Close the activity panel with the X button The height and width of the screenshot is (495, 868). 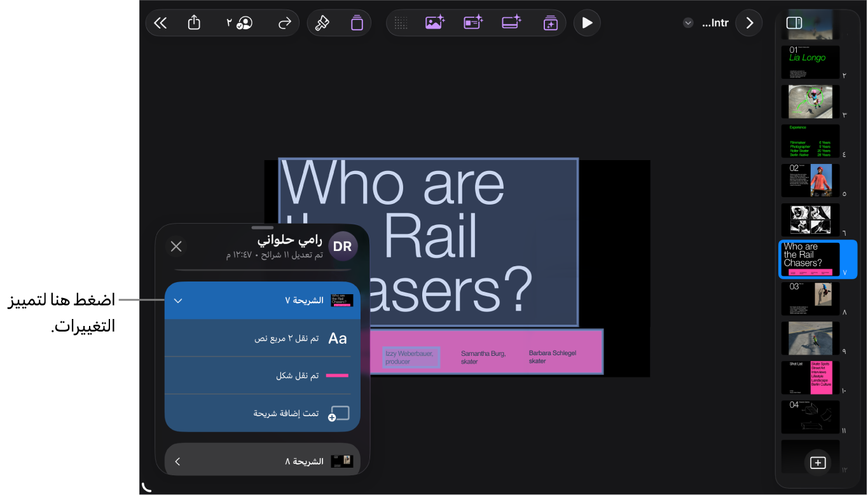click(176, 247)
